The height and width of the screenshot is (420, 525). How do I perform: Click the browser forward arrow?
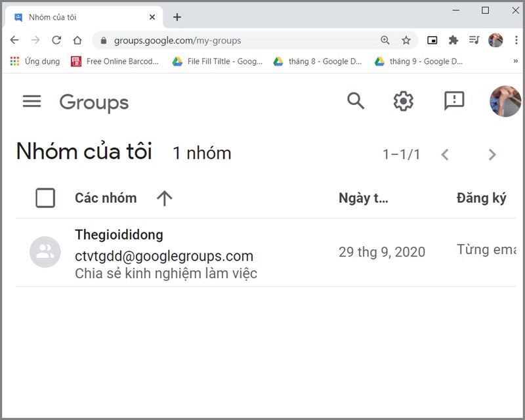(x=35, y=40)
